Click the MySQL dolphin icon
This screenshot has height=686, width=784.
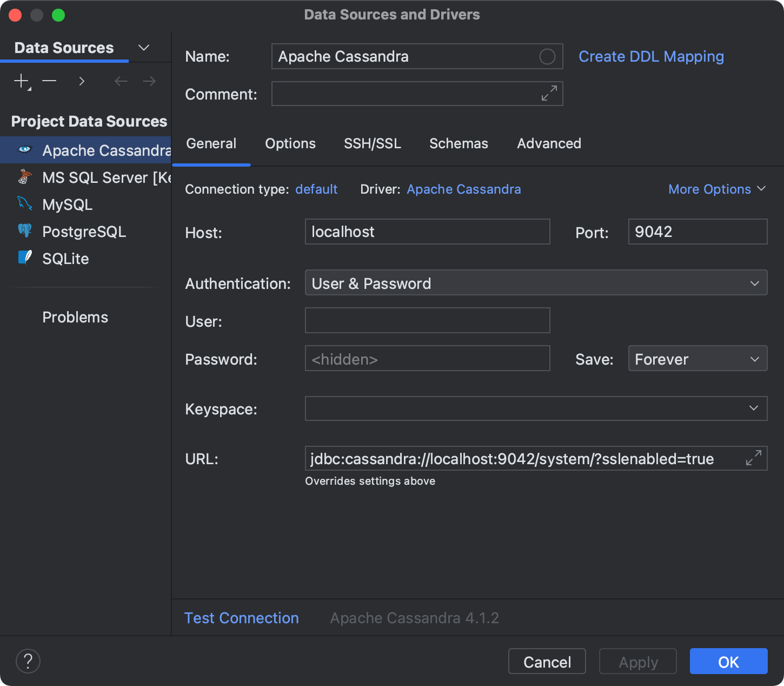click(24, 204)
